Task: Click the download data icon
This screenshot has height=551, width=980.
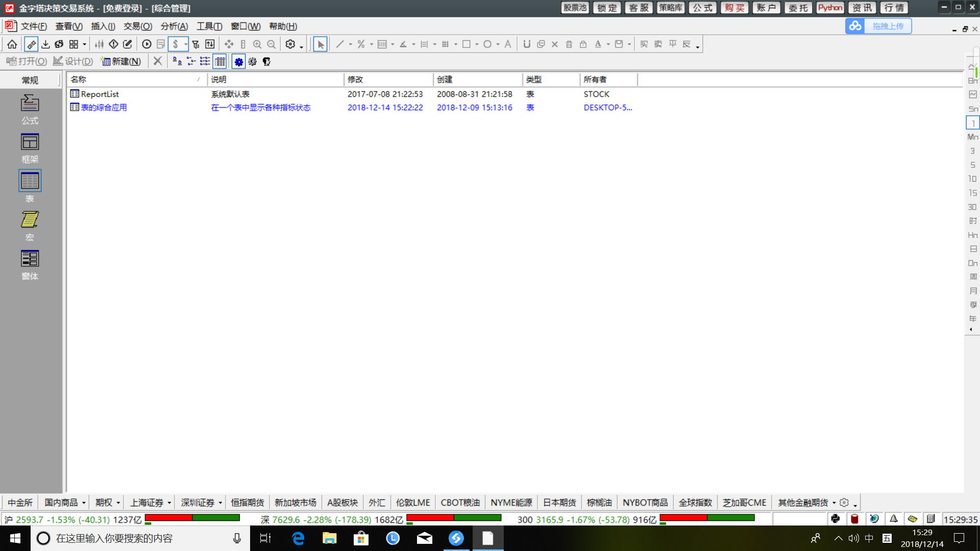Action: point(45,44)
